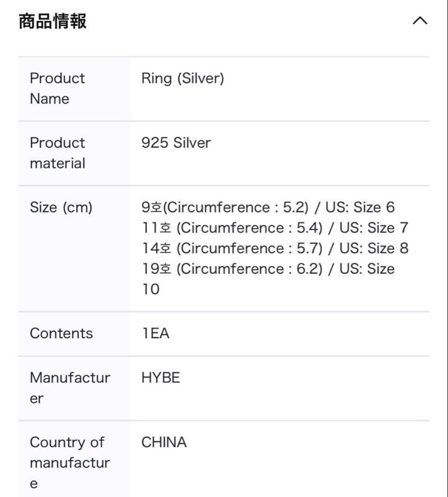The height and width of the screenshot is (497, 448).
Task: Click the Country of manufacture label
Action: tap(69, 462)
